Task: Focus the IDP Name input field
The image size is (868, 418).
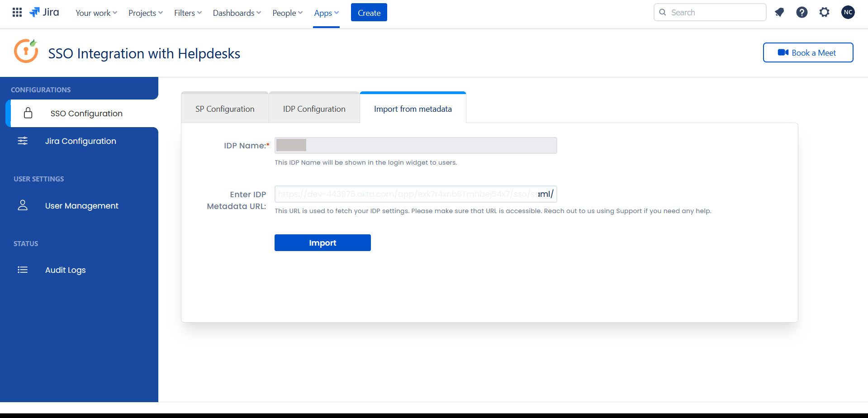Action: click(416, 145)
